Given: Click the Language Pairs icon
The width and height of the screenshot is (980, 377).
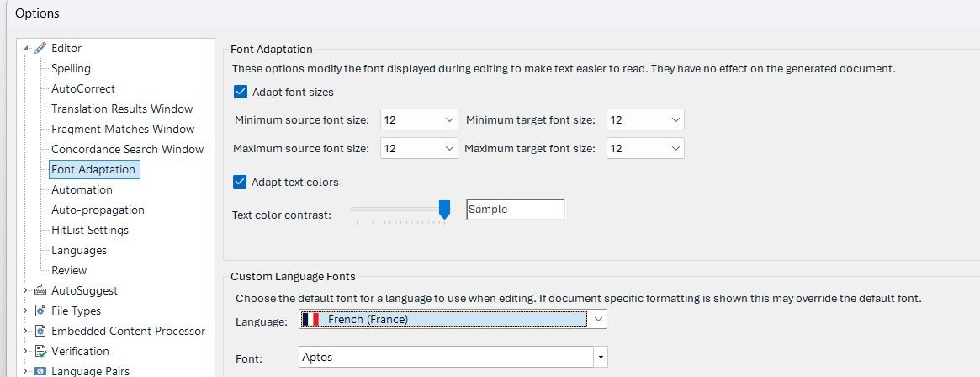Looking at the screenshot, I should 40,371.
